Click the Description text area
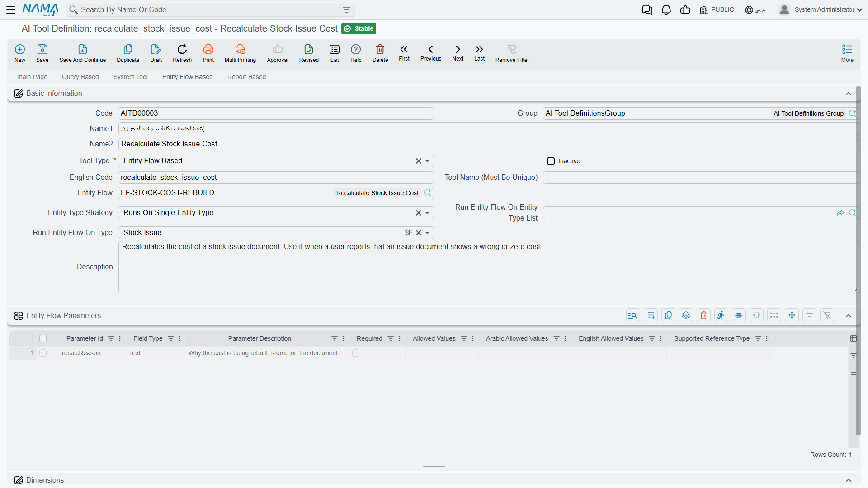The height and width of the screenshot is (488, 868). (x=488, y=267)
